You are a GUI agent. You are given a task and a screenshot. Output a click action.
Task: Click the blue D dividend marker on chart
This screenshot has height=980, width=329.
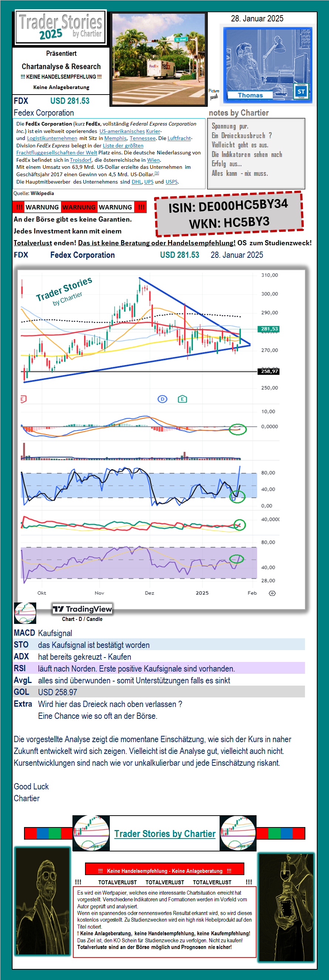[162, 399]
